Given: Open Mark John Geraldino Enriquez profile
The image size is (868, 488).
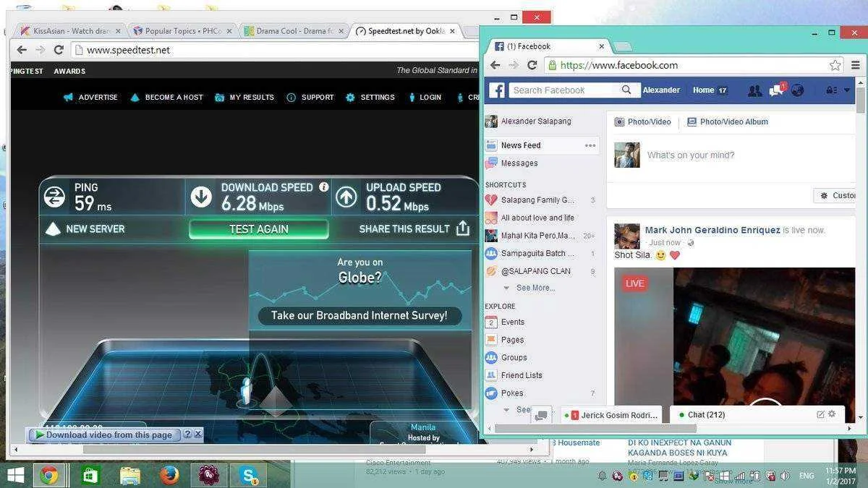Looking at the screenshot, I should click(x=712, y=230).
